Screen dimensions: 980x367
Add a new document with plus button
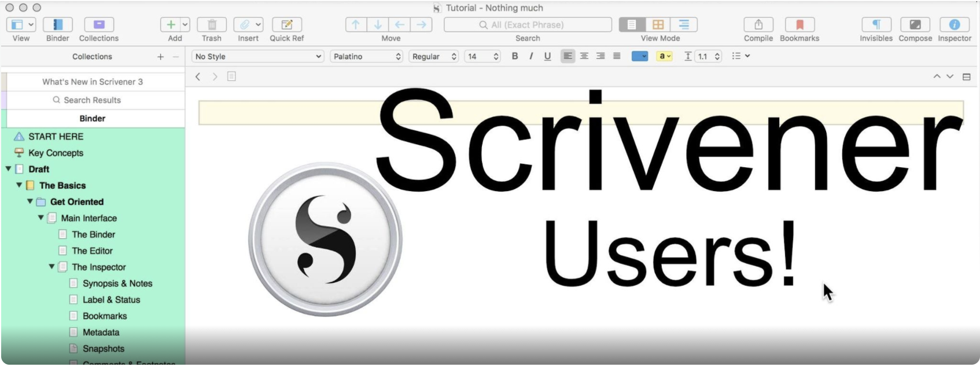click(171, 25)
